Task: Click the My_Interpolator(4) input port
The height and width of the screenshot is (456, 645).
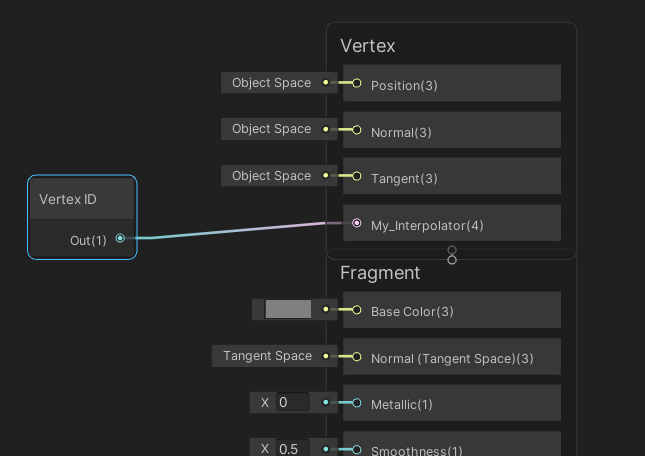Action: click(357, 224)
